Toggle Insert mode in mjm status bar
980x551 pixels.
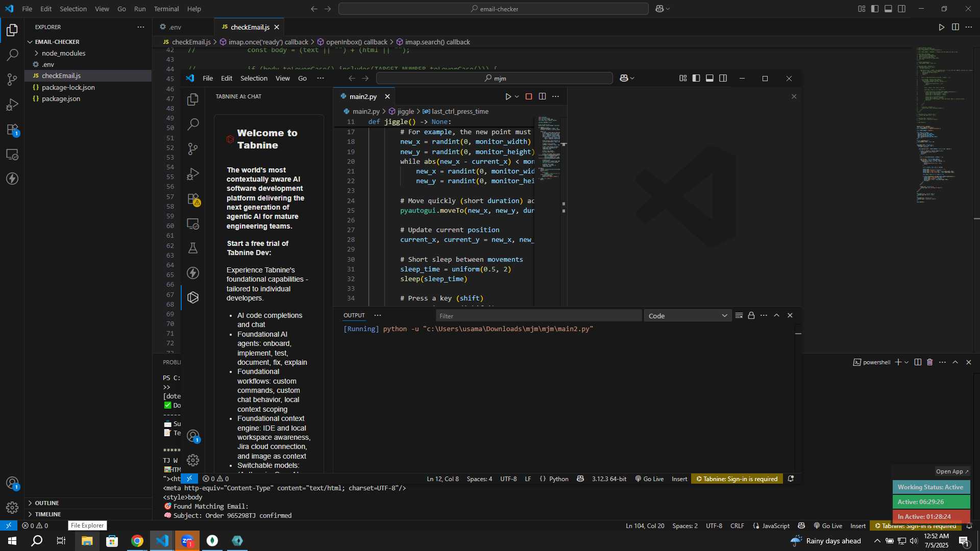(x=679, y=479)
